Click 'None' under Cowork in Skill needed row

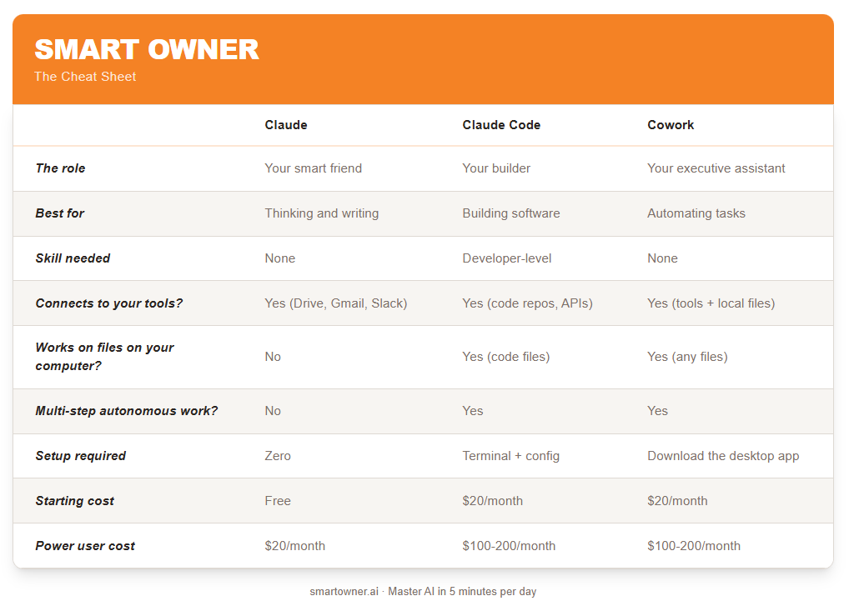662,258
